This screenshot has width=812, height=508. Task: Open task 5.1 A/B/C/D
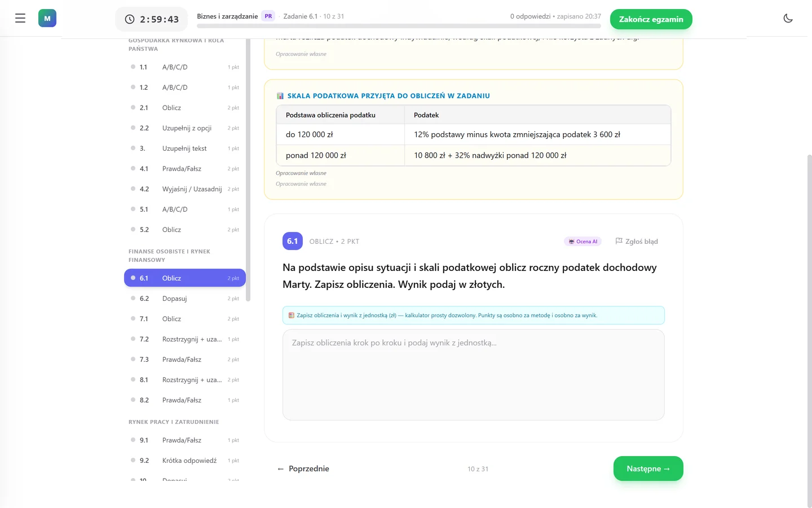[185, 209]
